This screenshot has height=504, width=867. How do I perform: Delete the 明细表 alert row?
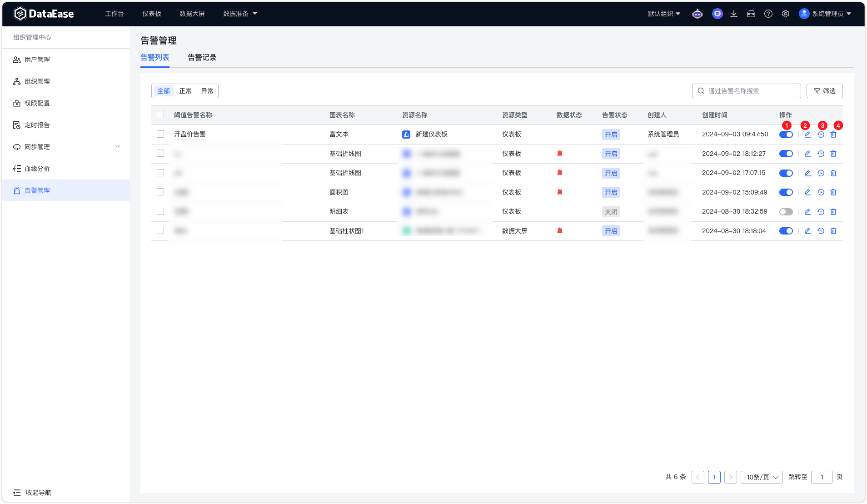pyautogui.click(x=833, y=212)
